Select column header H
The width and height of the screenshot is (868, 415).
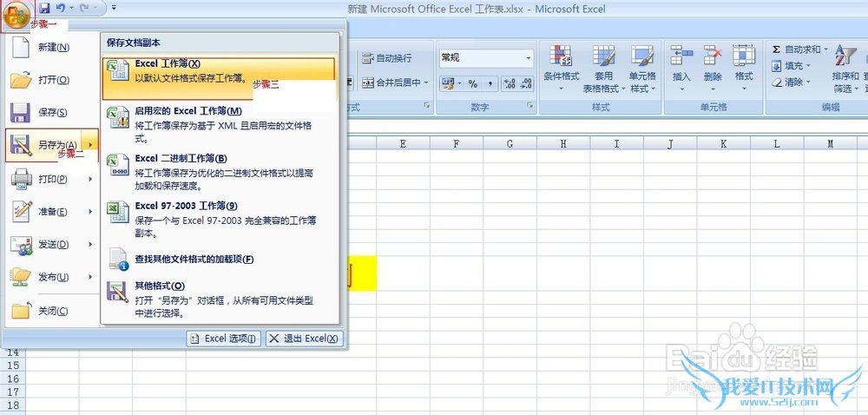point(563,144)
